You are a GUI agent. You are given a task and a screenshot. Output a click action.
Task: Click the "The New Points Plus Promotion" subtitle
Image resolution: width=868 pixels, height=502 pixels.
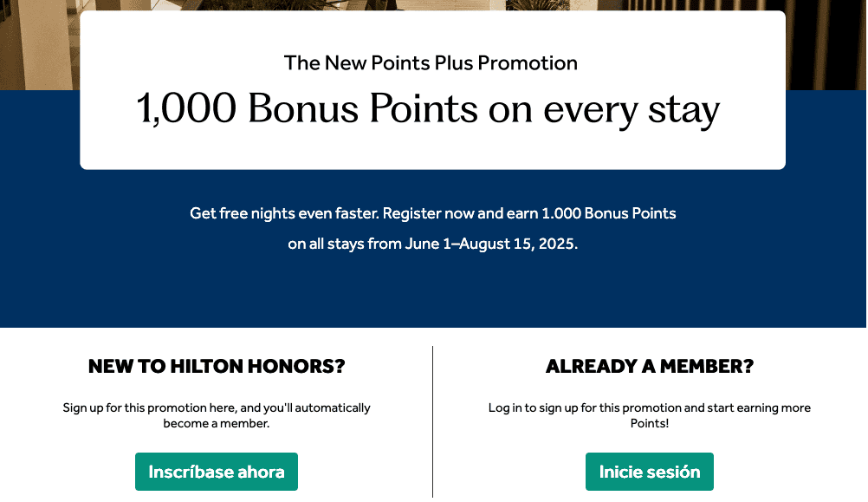click(431, 63)
